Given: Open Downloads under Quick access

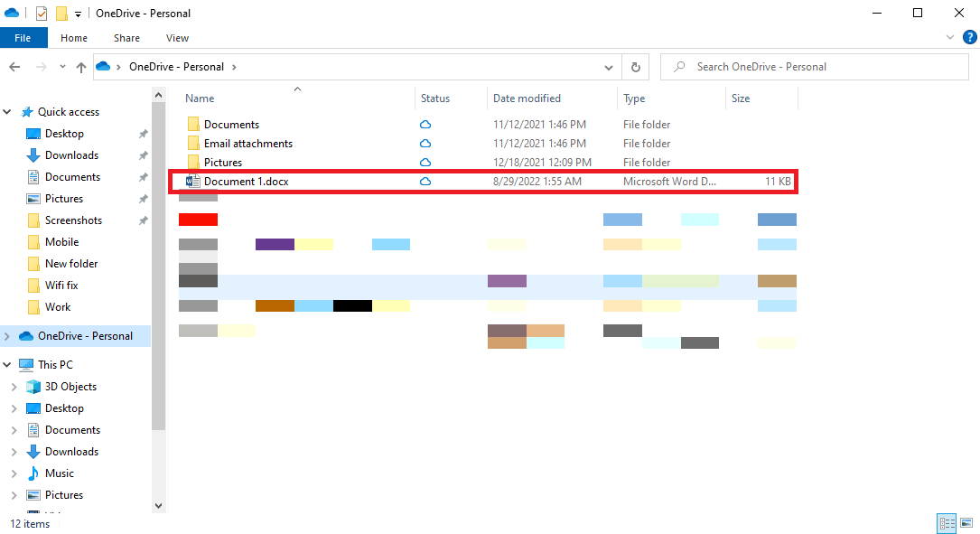Looking at the screenshot, I should click(x=71, y=155).
